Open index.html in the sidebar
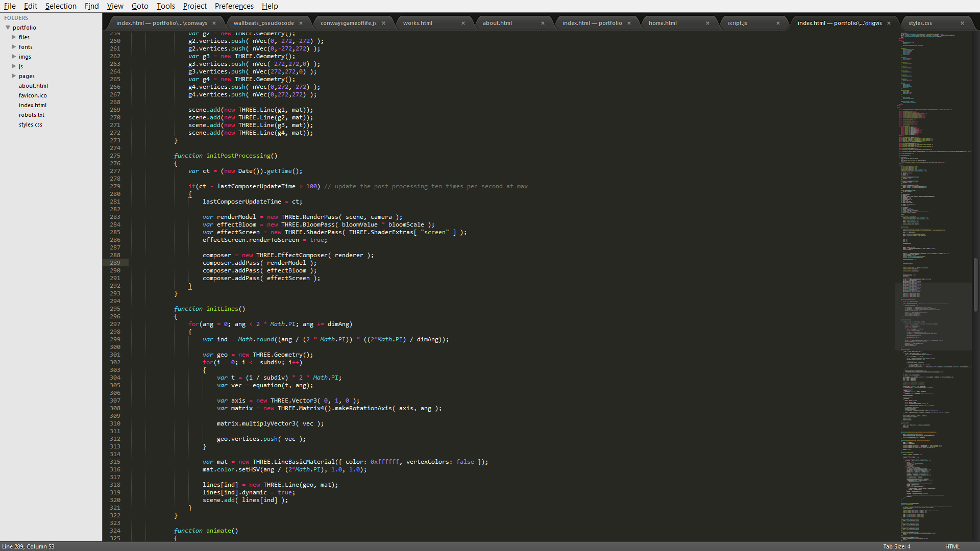Screen dimensions: 980x551 click(33, 105)
